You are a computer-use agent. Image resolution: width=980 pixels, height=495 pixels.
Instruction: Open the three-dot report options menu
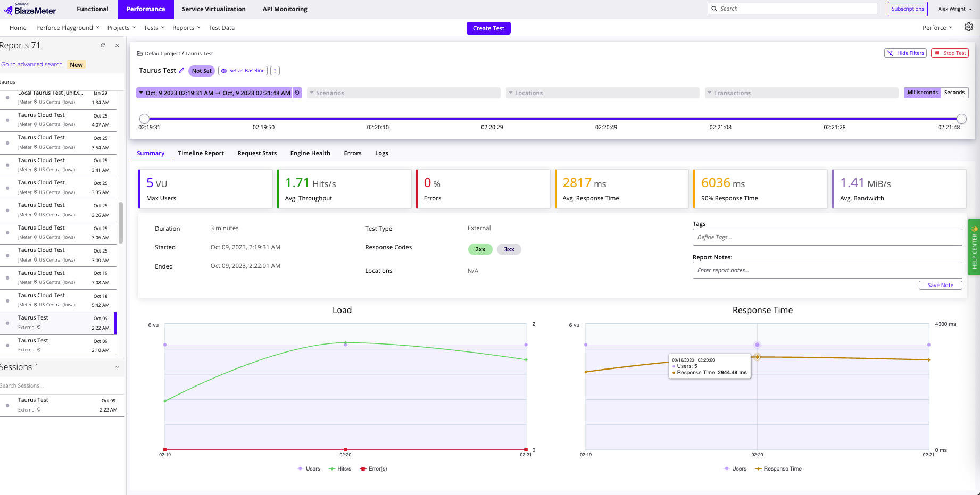coord(275,71)
